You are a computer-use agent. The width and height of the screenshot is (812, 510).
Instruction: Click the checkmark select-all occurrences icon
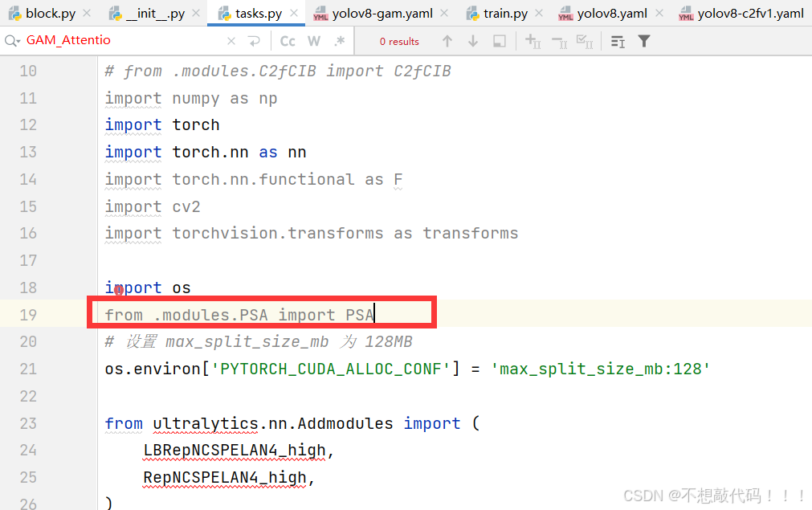[x=585, y=41]
